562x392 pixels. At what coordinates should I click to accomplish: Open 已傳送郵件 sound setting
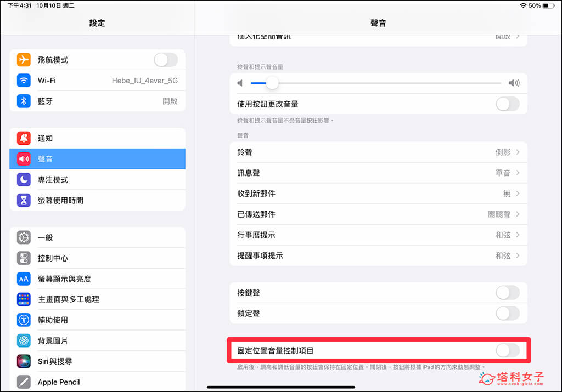point(378,214)
